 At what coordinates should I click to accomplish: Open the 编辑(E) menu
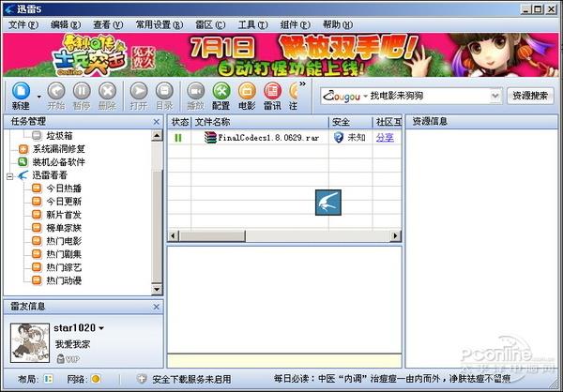click(x=66, y=24)
